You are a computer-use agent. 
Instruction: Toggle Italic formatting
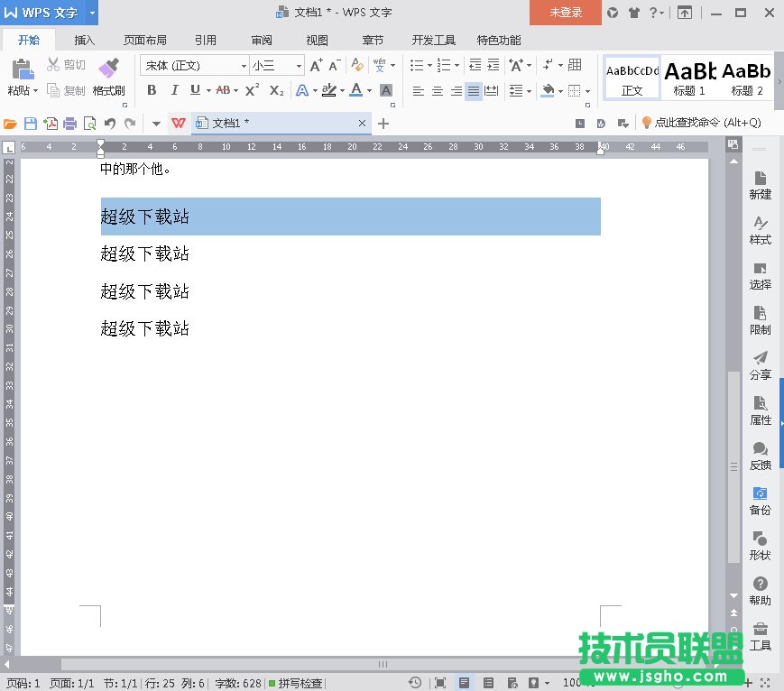[x=174, y=90]
